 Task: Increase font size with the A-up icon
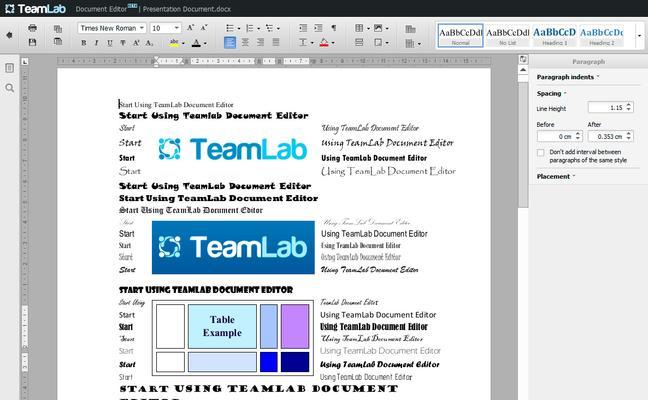(190, 28)
